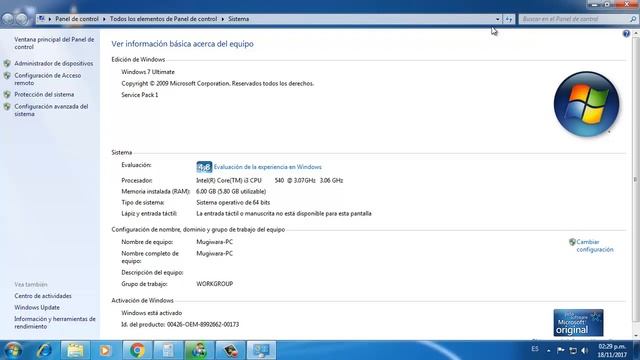This screenshot has height=360, width=640.
Task: Expand the arrow after Panel de control breadcrumb
Action: coord(104,19)
